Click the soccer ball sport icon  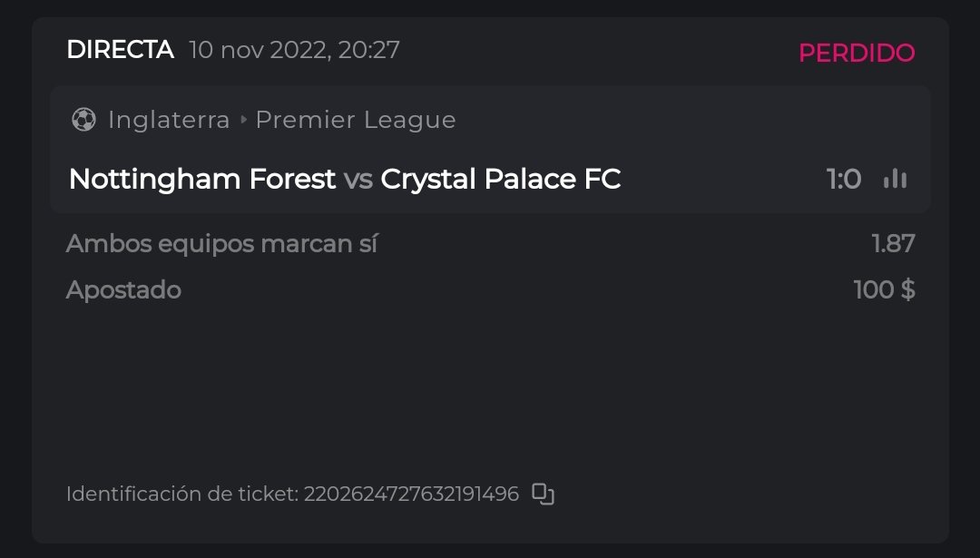[x=83, y=120]
